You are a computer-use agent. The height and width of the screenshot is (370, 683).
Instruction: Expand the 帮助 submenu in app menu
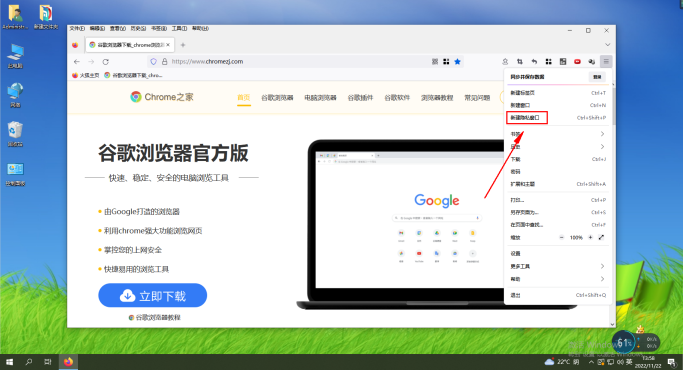(x=558, y=279)
